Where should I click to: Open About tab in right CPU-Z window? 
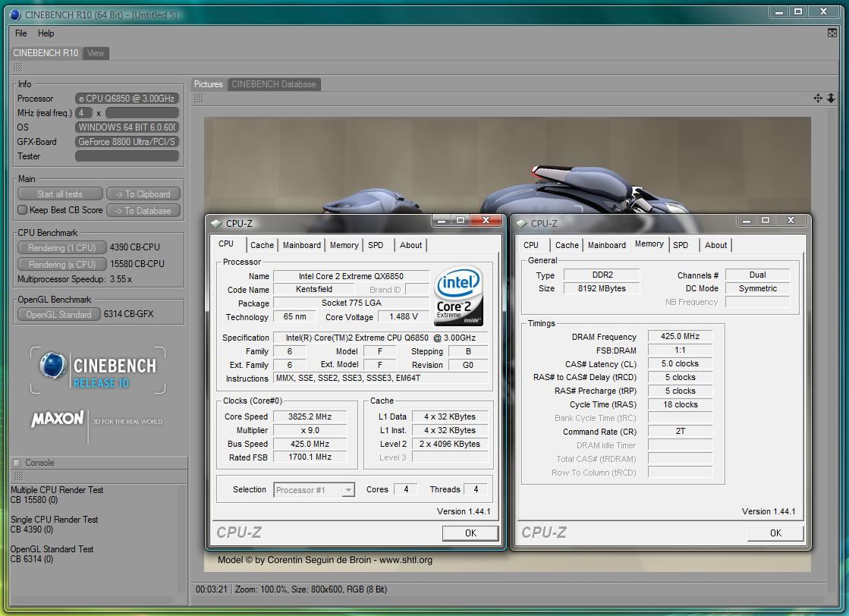pos(715,245)
